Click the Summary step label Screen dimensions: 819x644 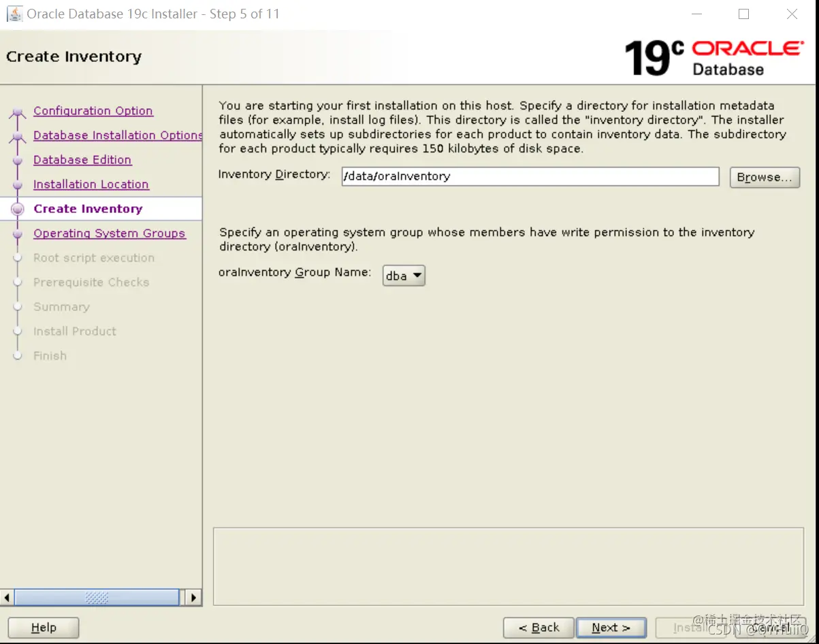pyautogui.click(x=61, y=307)
